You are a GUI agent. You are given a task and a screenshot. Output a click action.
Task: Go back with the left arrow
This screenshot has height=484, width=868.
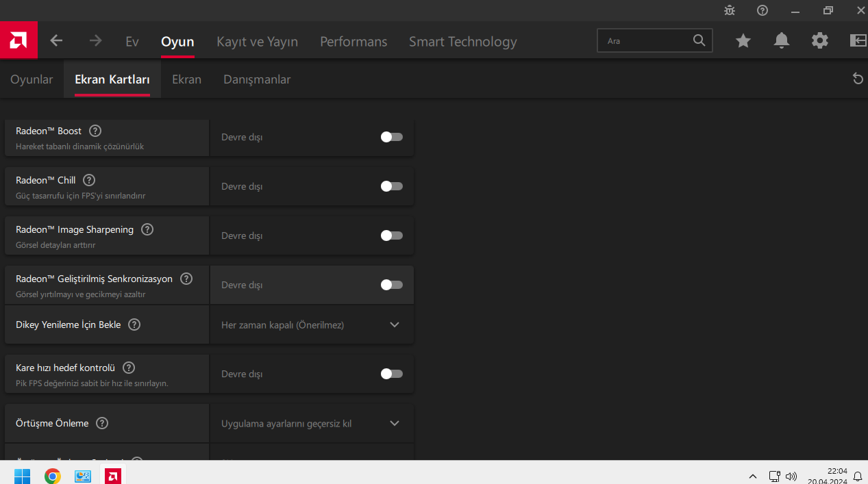[56, 41]
